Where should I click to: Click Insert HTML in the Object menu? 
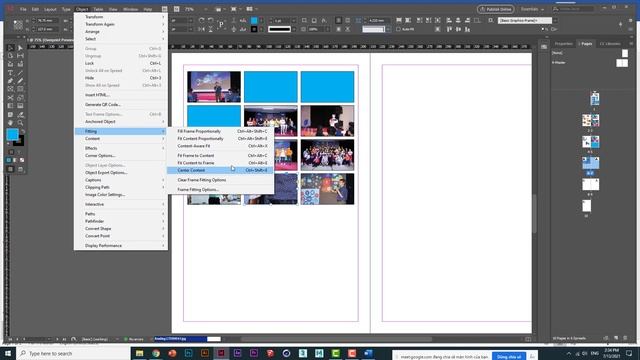pyautogui.click(x=121, y=95)
